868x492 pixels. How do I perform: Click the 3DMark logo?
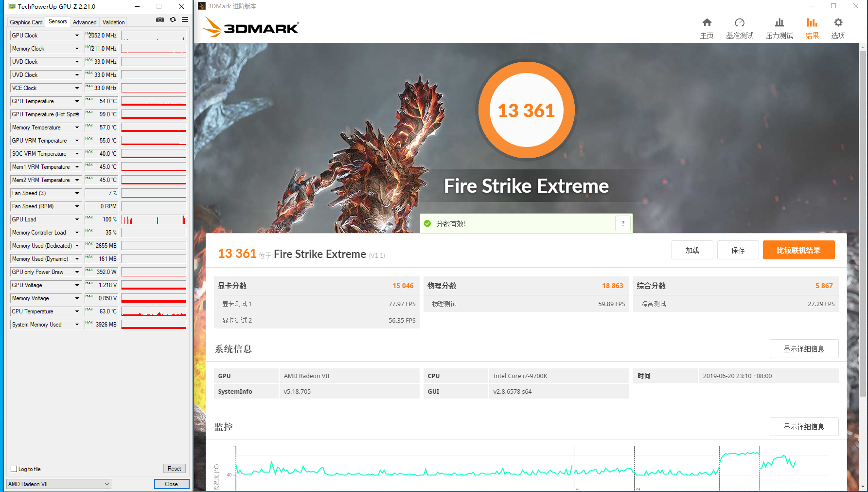tap(250, 27)
